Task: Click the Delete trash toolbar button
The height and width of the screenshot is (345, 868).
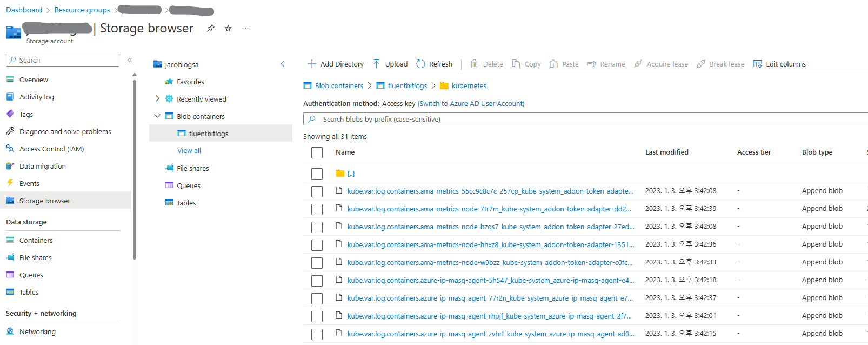Action: click(x=486, y=64)
